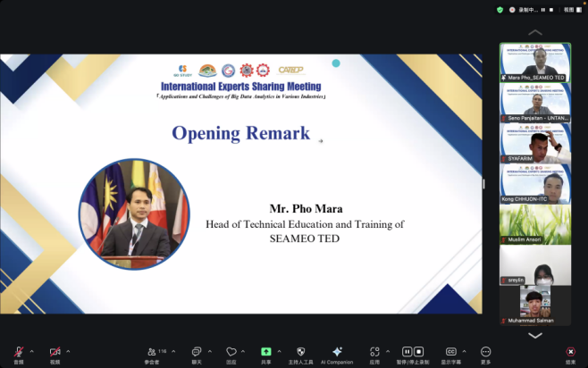The width and height of the screenshot is (588, 368).
Task: Click the green share screen button
Action: click(265, 352)
